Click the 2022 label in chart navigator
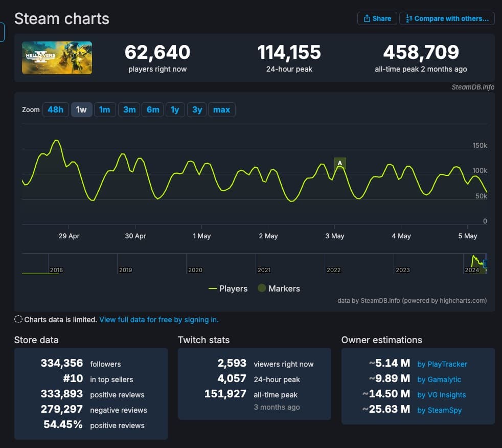This screenshot has height=448, width=502. [x=334, y=270]
